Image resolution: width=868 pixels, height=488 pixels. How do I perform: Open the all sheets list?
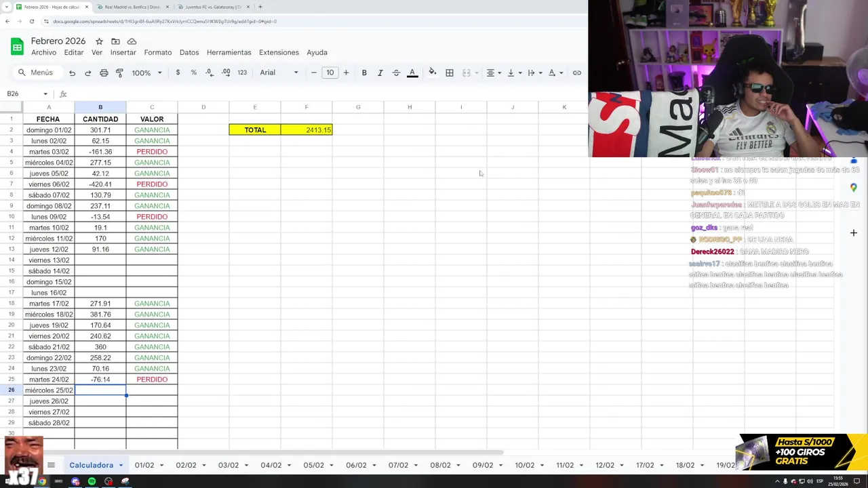click(51, 465)
